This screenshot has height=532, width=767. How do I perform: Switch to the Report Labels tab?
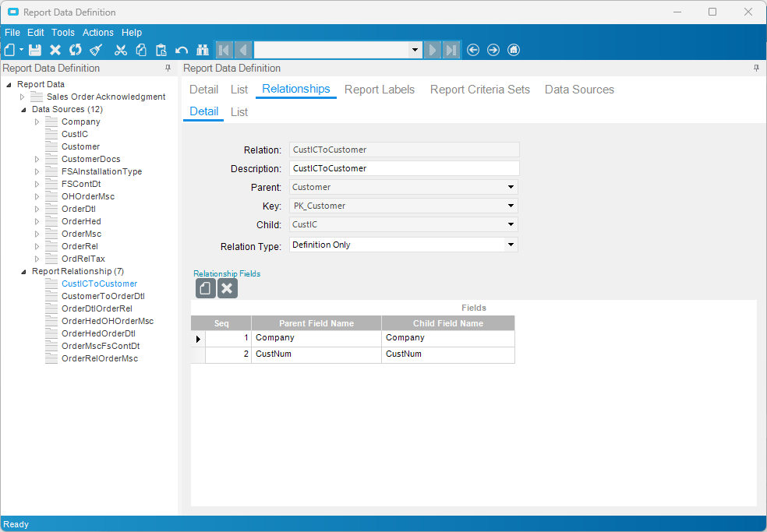click(x=380, y=90)
